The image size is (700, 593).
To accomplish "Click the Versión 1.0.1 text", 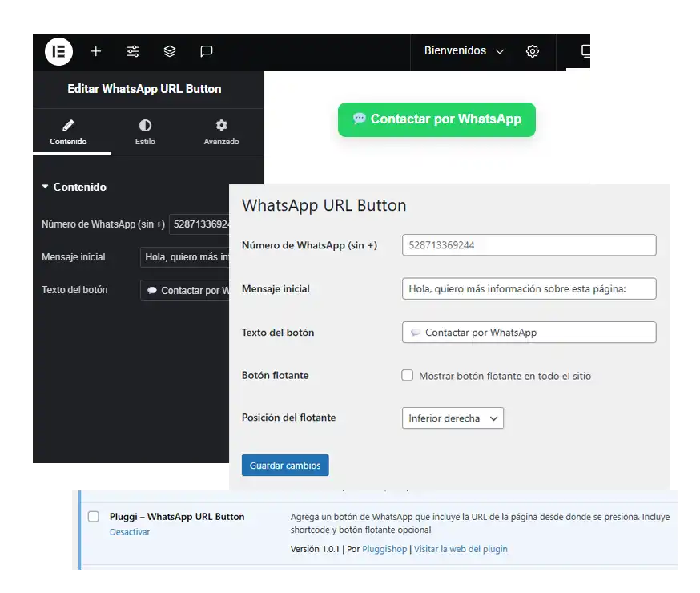I will pyautogui.click(x=315, y=549).
